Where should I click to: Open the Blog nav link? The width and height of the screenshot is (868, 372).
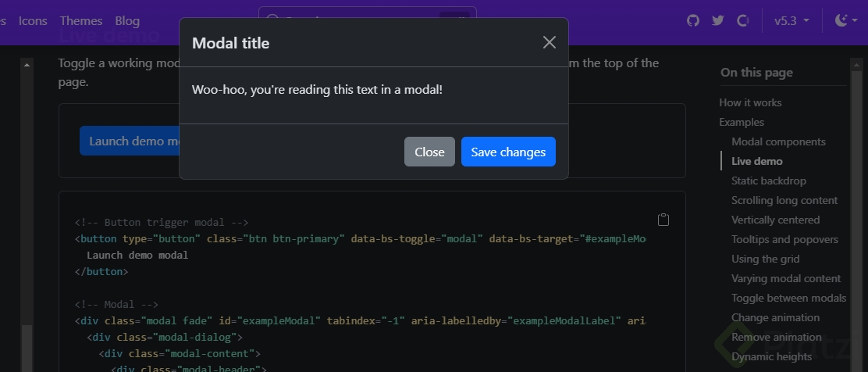click(127, 21)
